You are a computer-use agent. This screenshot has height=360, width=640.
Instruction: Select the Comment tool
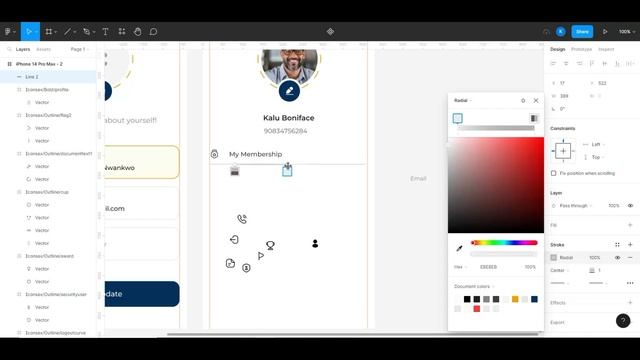pos(153,31)
